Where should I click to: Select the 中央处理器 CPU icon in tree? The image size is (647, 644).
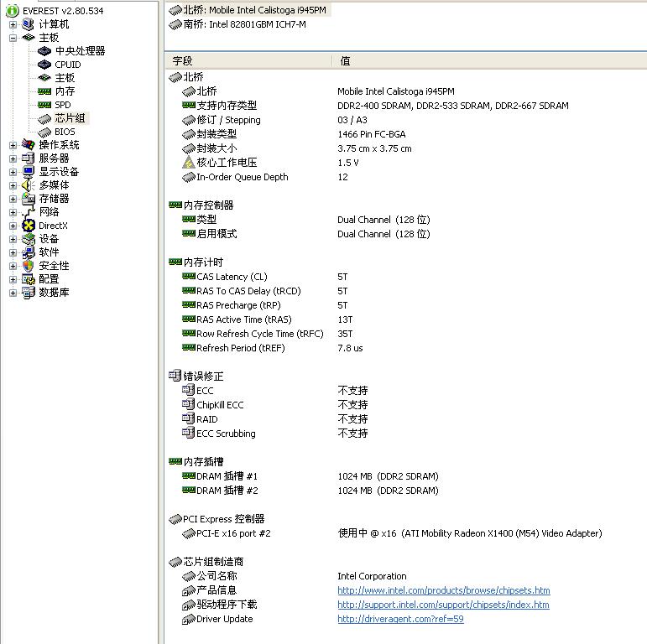(x=44, y=51)
